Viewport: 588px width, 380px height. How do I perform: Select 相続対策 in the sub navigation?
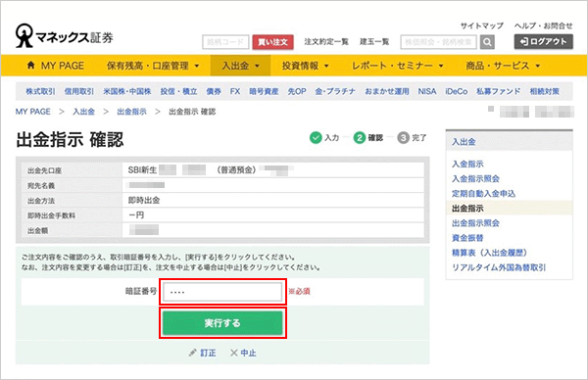pyautogui.click(x=545, y=91)
